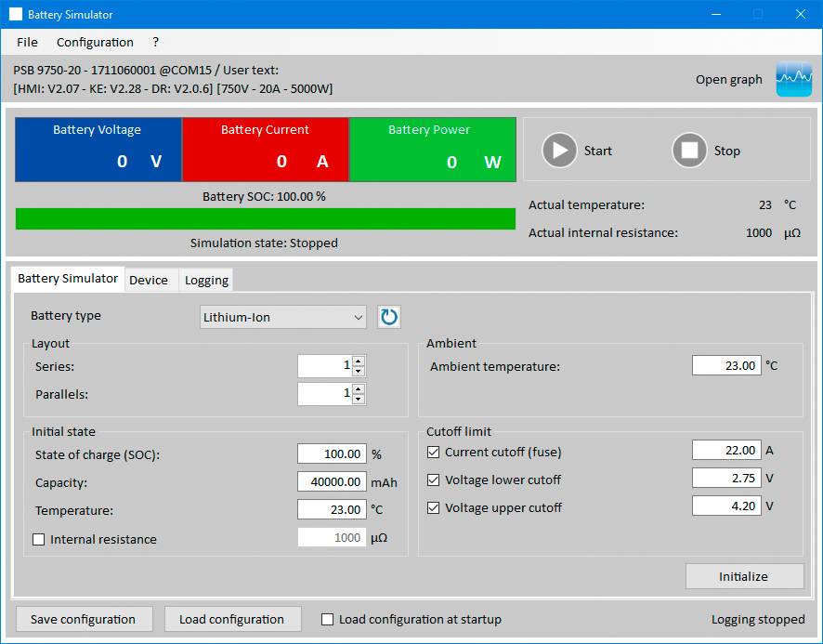
Task: Switch to the Device tab
Action: (150, 280)
